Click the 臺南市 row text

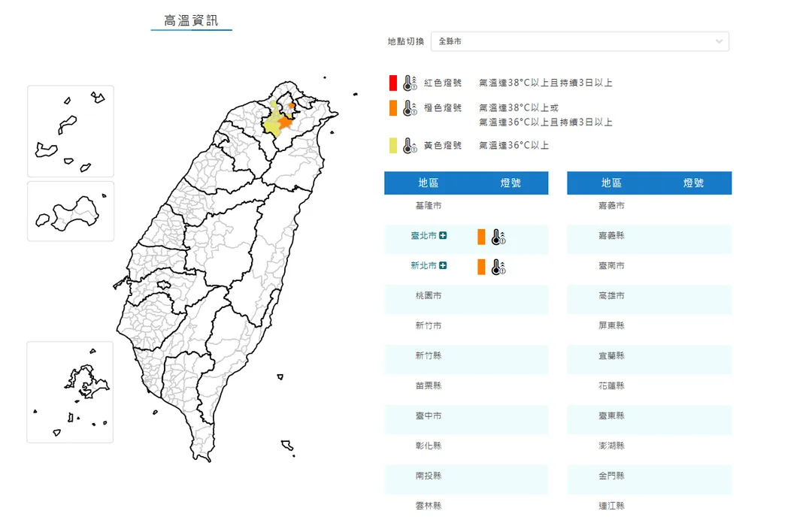pyautogui.click(x=611, y=265)
